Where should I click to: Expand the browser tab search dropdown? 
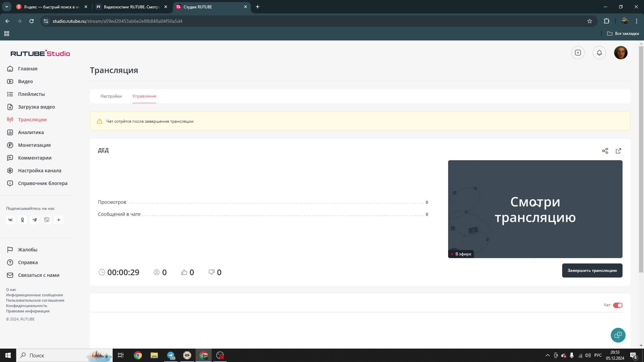(6, 7)
